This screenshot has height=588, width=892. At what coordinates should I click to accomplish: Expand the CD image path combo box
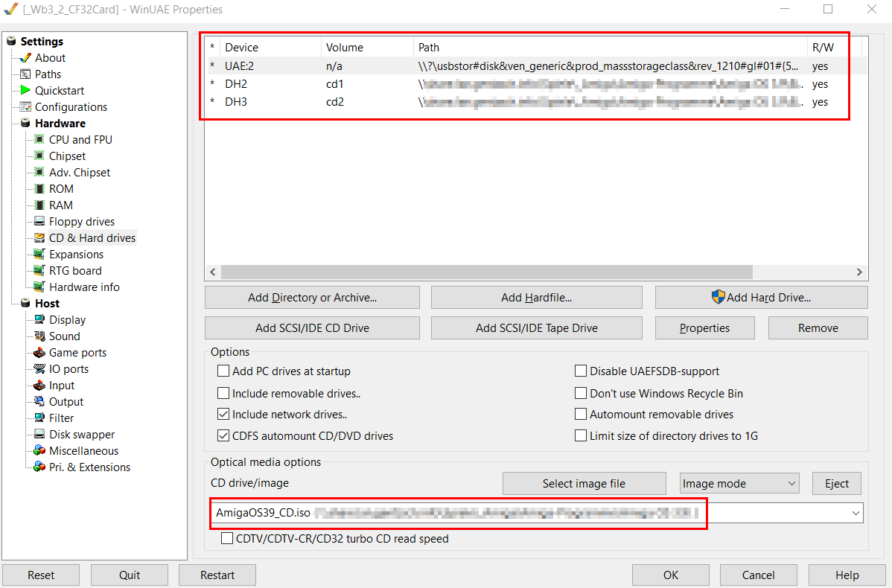[x=855, y=513]
